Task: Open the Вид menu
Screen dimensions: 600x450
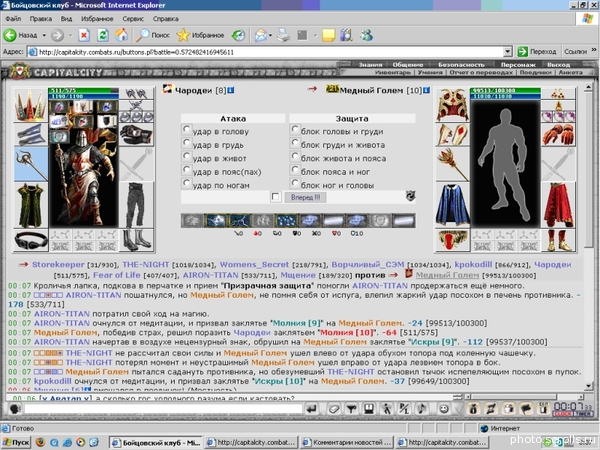Action: tap(66, 19)
